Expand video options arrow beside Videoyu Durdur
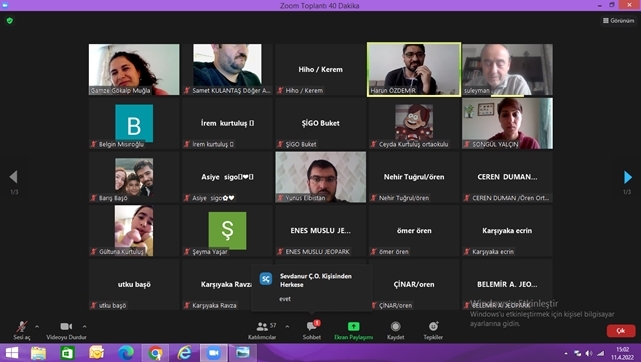 point(84,326)
